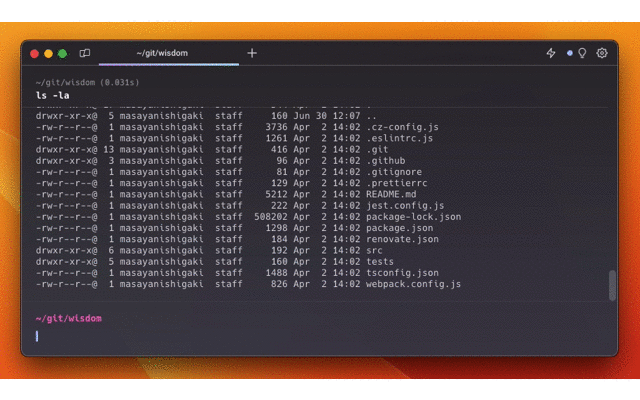Minimize the window with the yellow button
Screen dimensions: 640x400
tap(48, 53)
